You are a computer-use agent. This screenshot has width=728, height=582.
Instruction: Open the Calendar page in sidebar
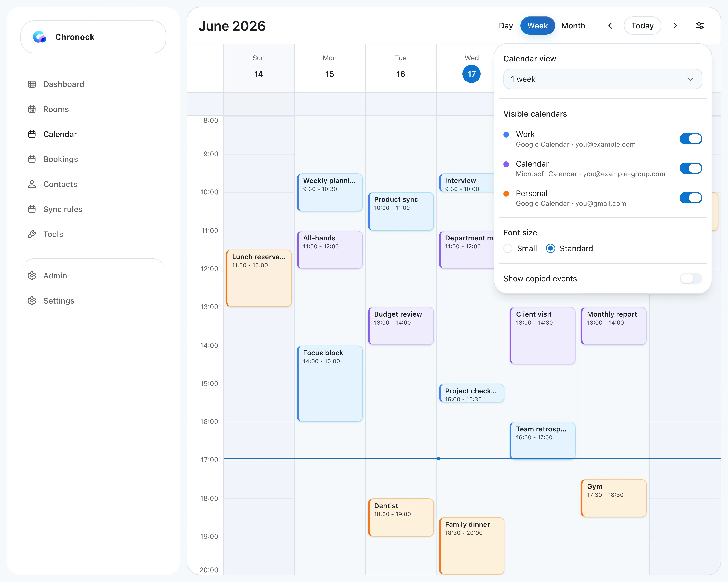pos(60,134)
